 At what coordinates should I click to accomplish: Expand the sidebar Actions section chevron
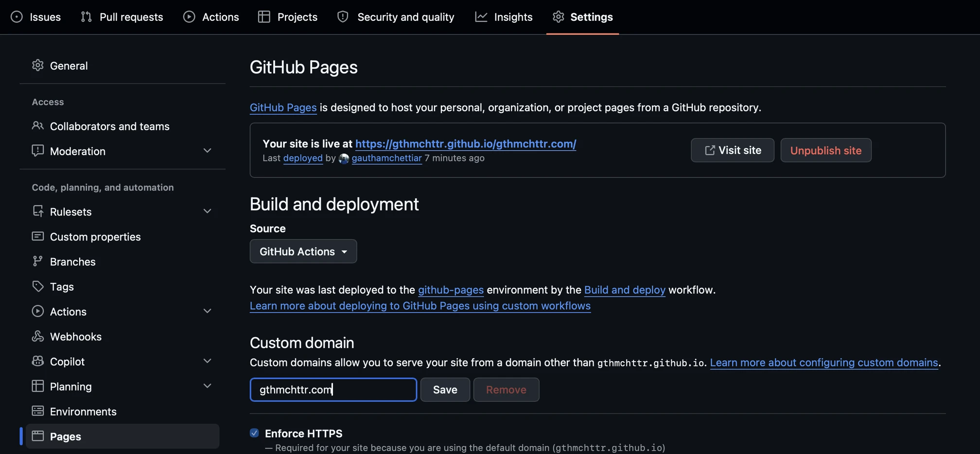(x=207, y=311)
